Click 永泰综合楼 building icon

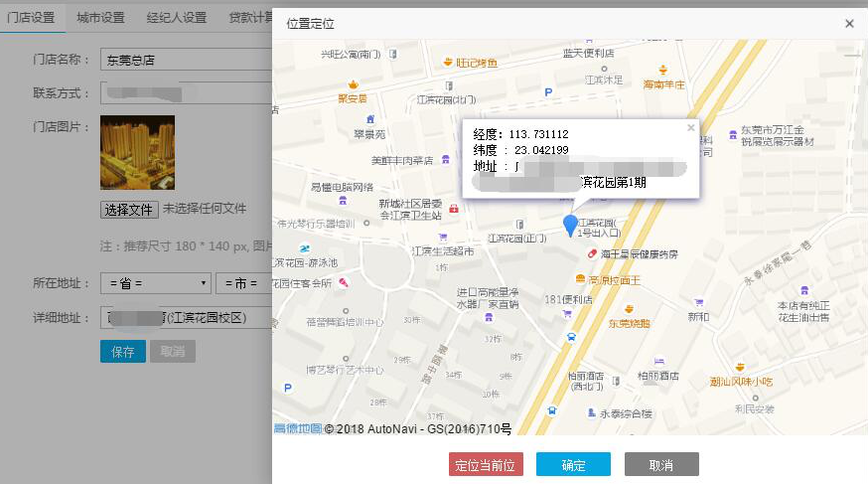coord(591,412)
